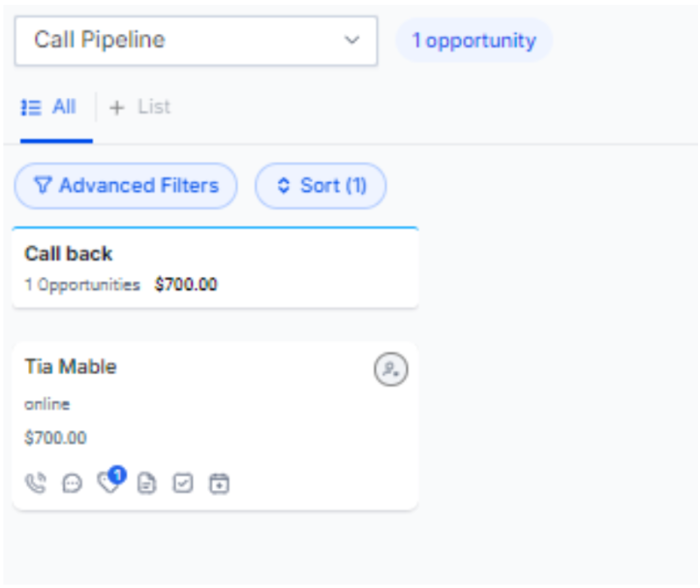Click the tags icon with badge 1
This screenshot has height=588, width=700.
point(108,481)
